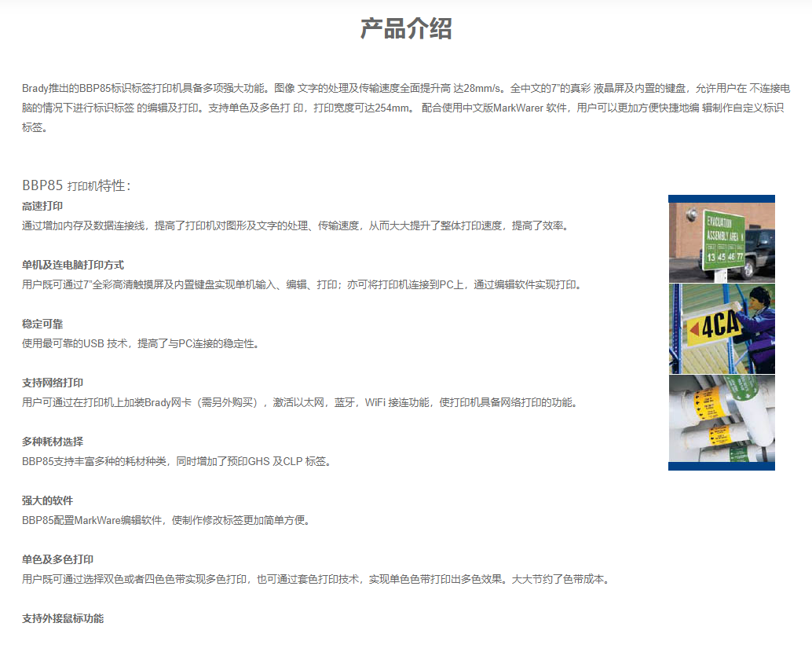Viewport: 812px width, 645px height.
Task: Click the BBP85 打印机特性 subheading
Action: coord(76,185)
